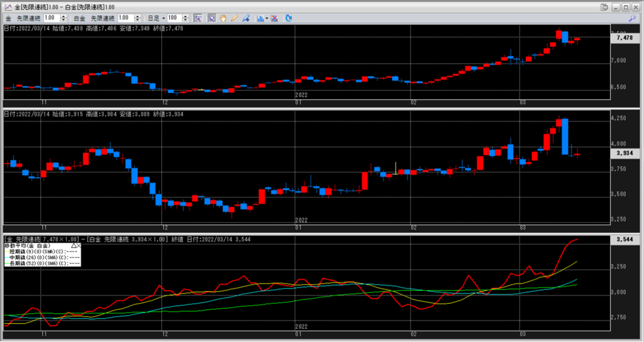Toggle the chart scroll-to-start icon
644x342 pixels.
[x=197, y=18]
